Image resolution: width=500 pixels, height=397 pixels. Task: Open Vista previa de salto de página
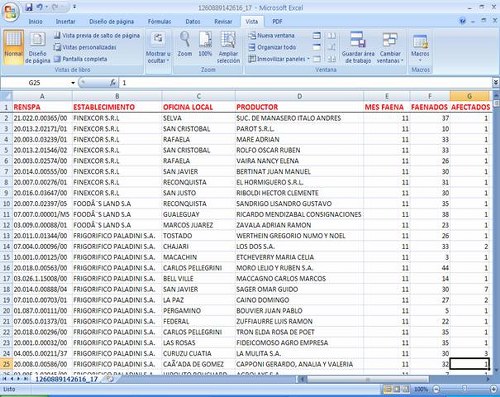[97, 35]
